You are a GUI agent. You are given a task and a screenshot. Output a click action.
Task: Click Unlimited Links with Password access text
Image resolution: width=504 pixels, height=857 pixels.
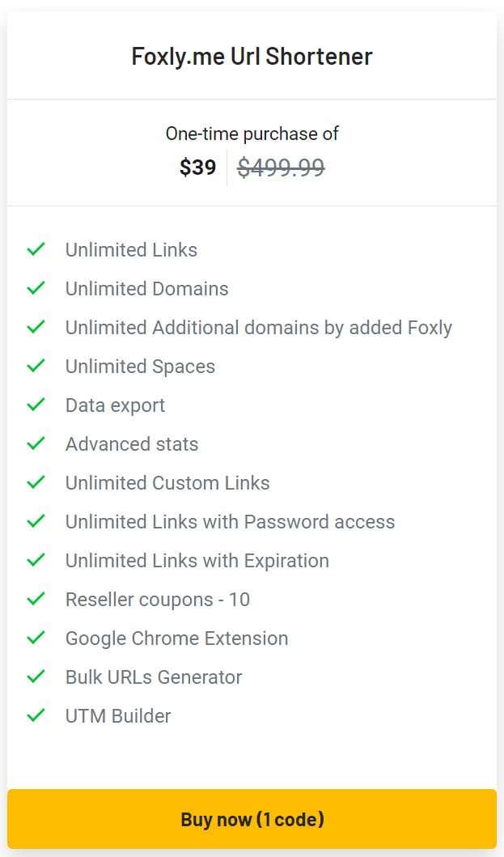pyautogui.click(x=230, y=522)
